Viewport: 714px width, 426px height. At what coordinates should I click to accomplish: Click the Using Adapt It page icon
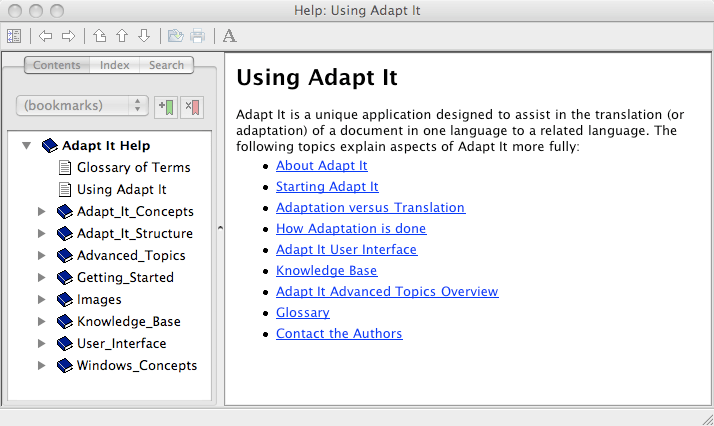click(x=65, y=189)
